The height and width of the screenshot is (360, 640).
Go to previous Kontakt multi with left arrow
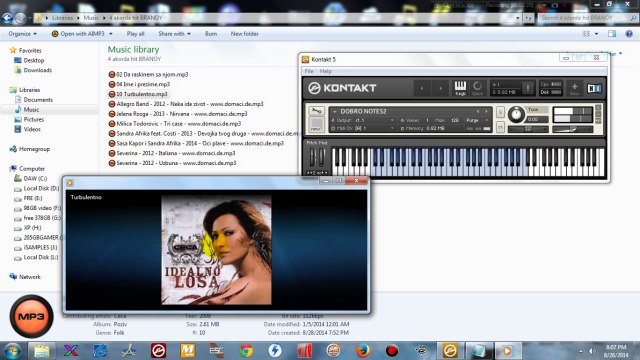(x=422, y=88)
